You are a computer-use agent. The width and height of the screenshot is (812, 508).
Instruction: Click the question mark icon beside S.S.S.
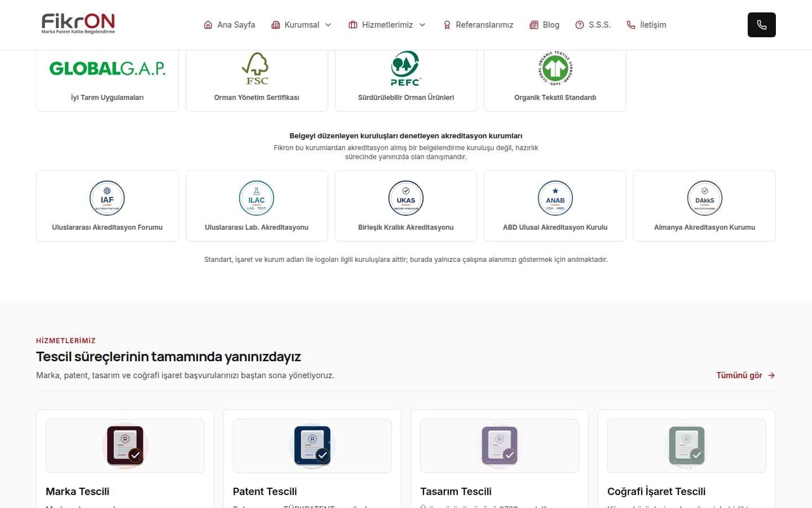tap(580, 25)
